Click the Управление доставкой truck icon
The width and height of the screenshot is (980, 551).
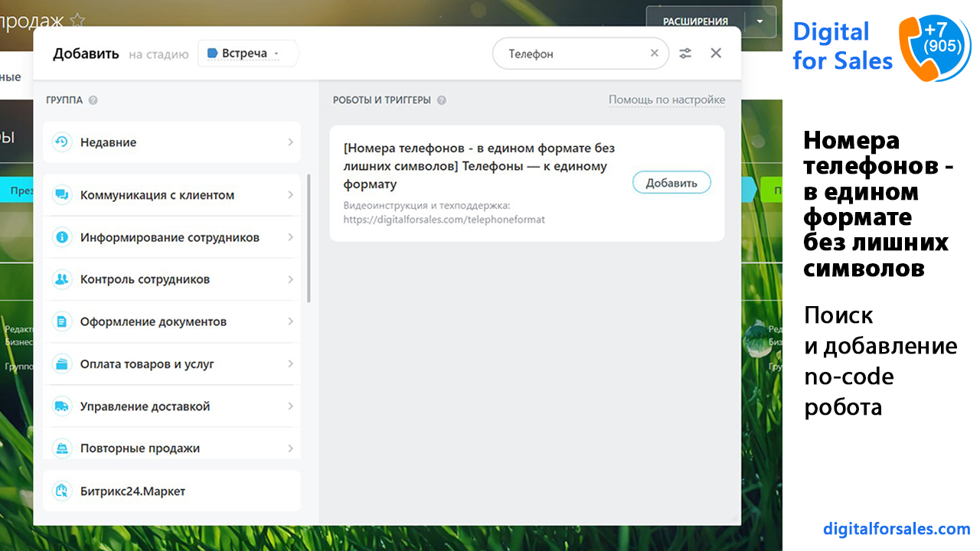click(x=61, y=406)
